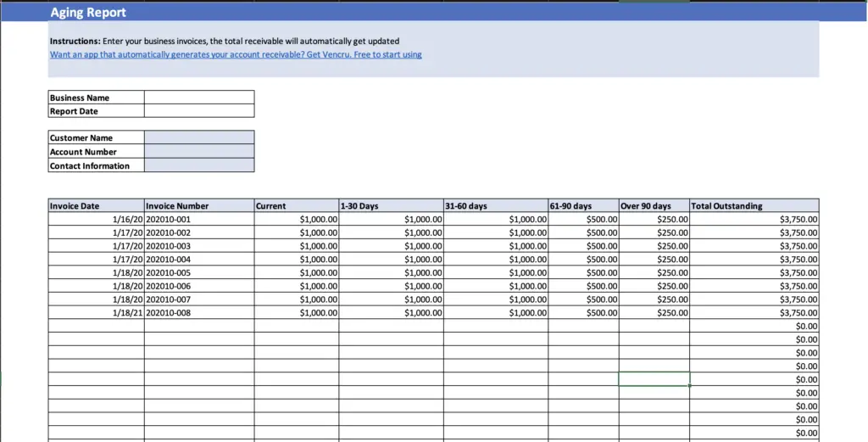
Task: Click invoice number cell 202010-002
Action: click(x=199, y=232)
